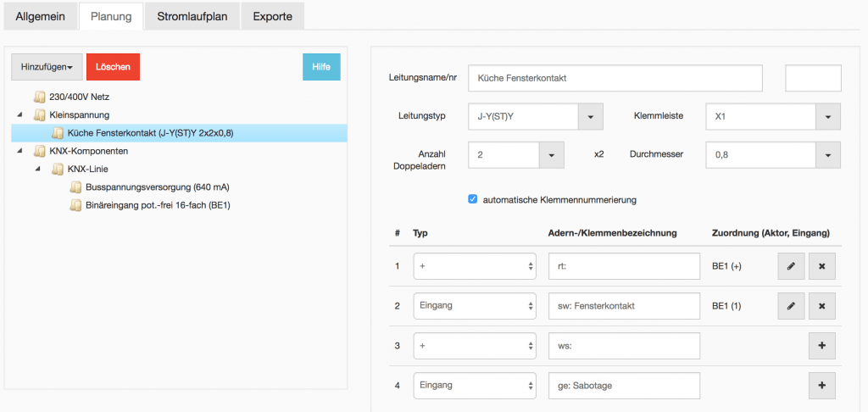Remove the BE1 (+) assignment in row 1
868x412 pixels.
(822, 266)
